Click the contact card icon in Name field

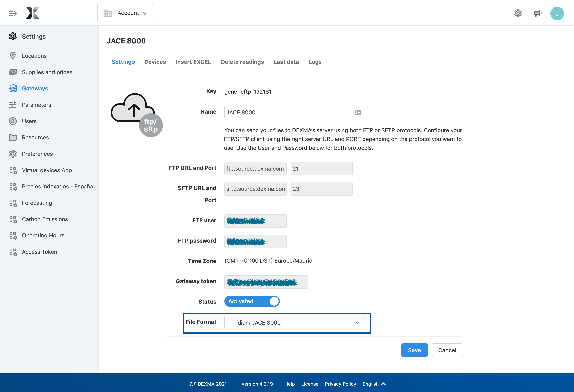(358, 112)
